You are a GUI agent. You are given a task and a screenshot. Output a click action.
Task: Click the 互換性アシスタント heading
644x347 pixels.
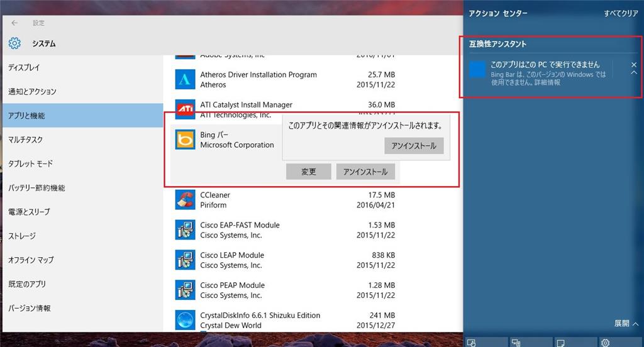click(497, 44)
